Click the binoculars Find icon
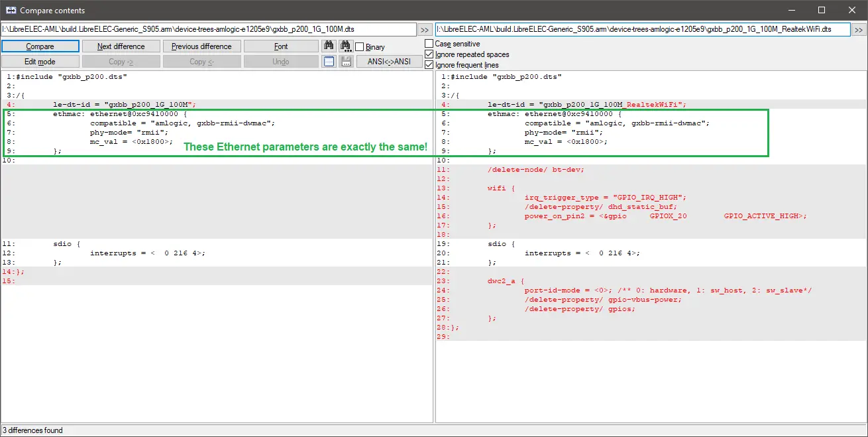 click(329, 46)
